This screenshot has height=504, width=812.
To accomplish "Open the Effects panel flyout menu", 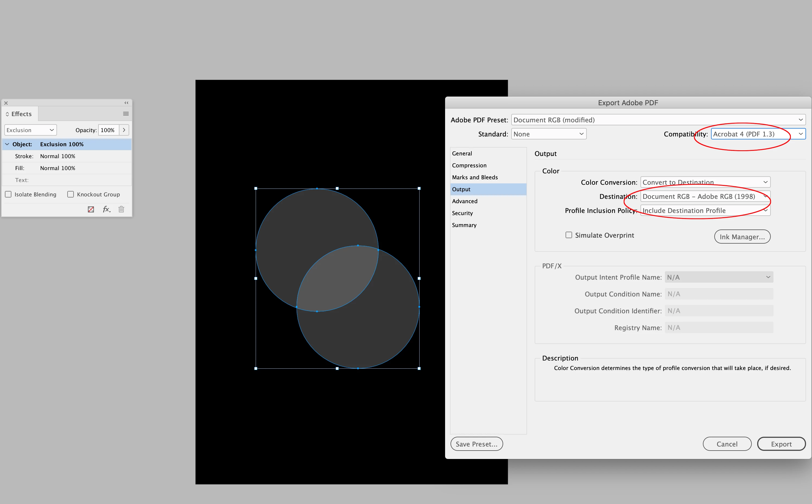I will coord(126,114).
